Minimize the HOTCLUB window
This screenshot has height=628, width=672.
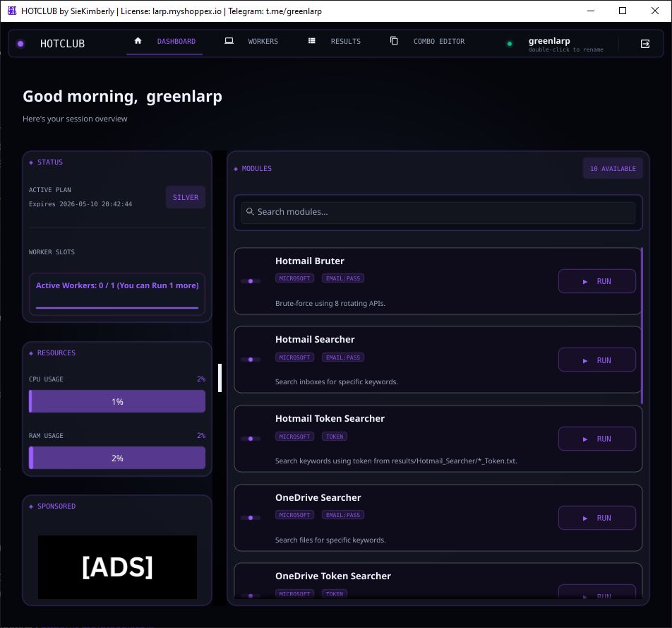(x=591, y=11)
